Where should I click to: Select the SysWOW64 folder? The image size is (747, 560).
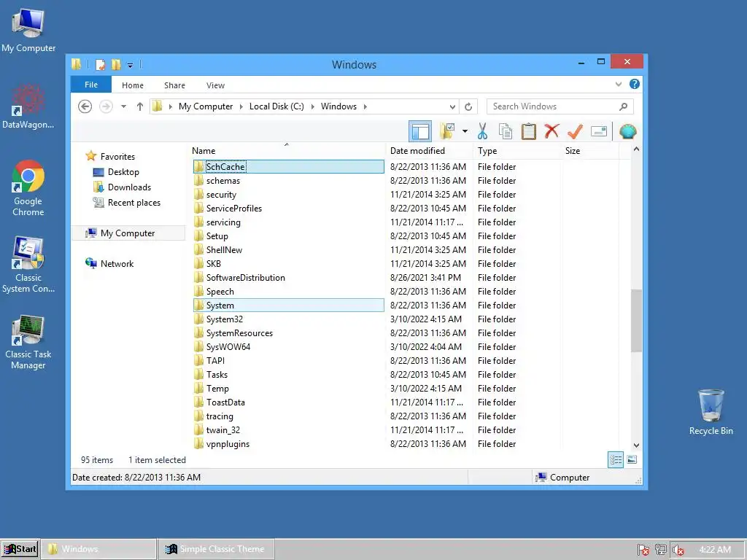288,346
